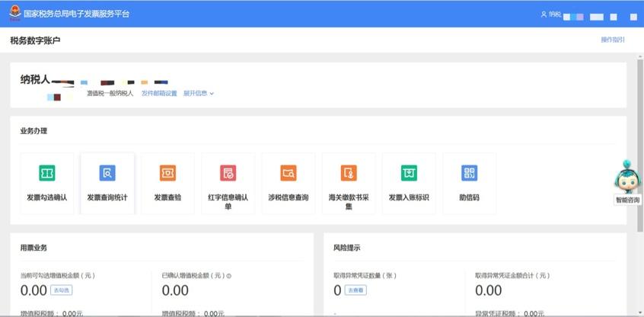Click the 发票入账标识 (invoice posting mark) icon
Viewport: 644px width, 317px height.
[x=409, y=174]
